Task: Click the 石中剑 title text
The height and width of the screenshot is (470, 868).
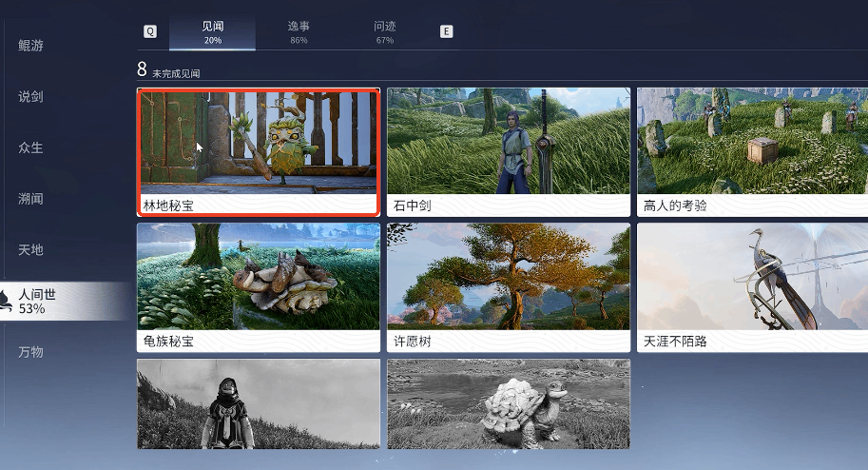Action: click(412, 206)
